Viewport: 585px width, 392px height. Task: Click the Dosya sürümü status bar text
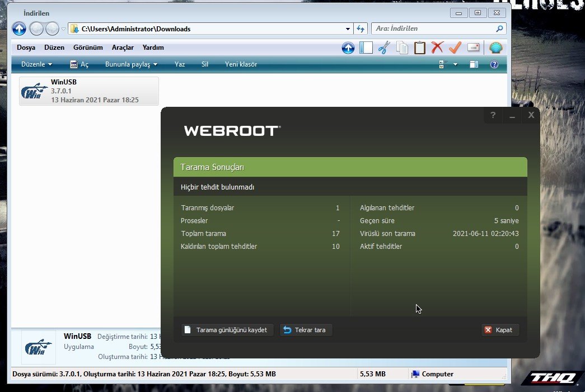(x=144, y=374)
